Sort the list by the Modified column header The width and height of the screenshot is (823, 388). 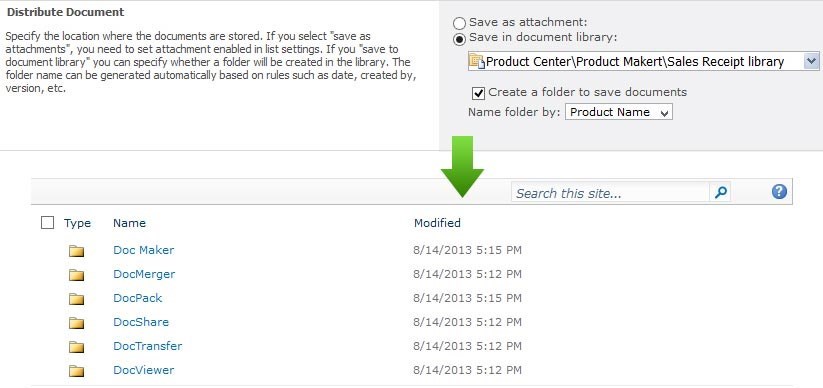pyautogui.click(x=437, y=223)
